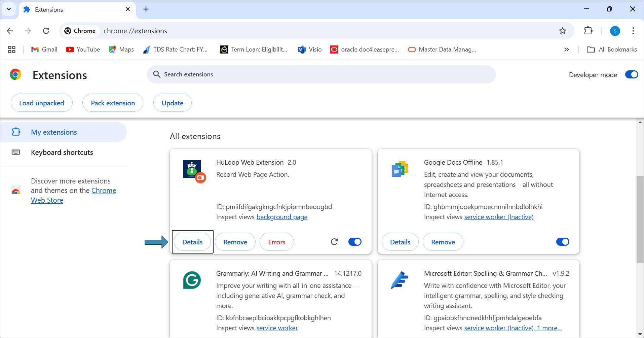Click Pack extension button
This screenshot has width=644, height=338.
[113, 103]
